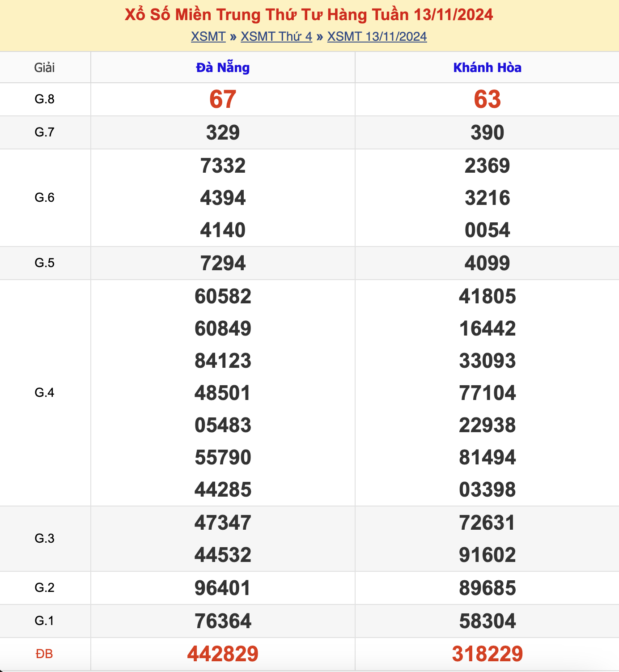Click Đà Nẵng G.8 result 67
The image size is (619, 672).
[223, 99]
